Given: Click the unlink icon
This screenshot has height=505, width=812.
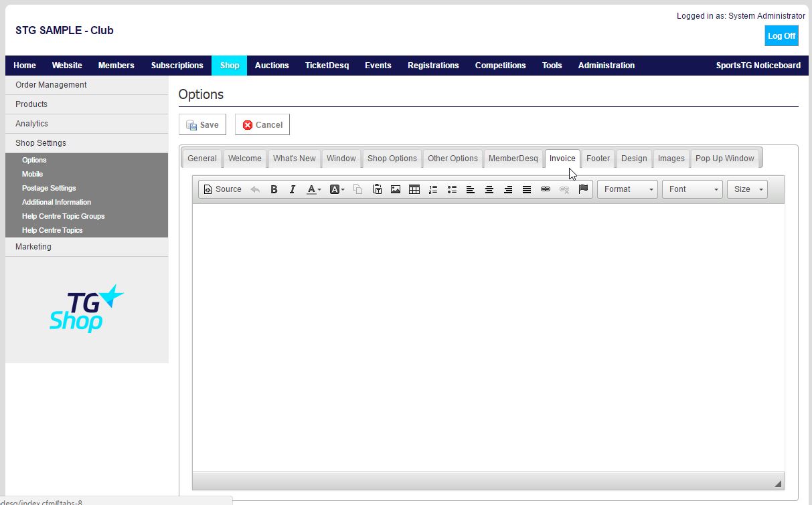Looking at the screenshot, I should (564, 189).
